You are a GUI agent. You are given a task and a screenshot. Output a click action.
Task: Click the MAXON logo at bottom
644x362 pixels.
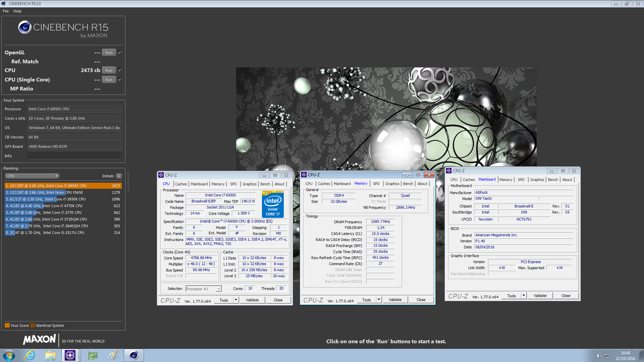click(x=39, y=340)
